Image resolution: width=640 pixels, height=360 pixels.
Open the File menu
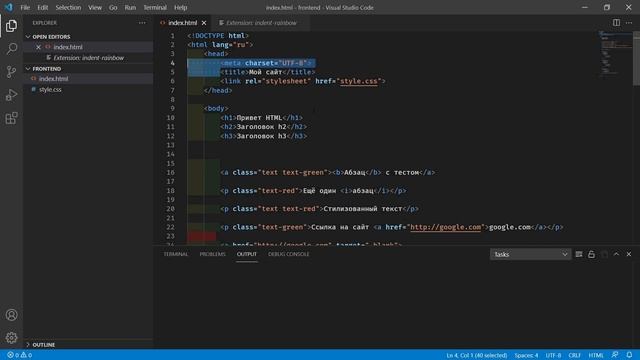point(25,7)
